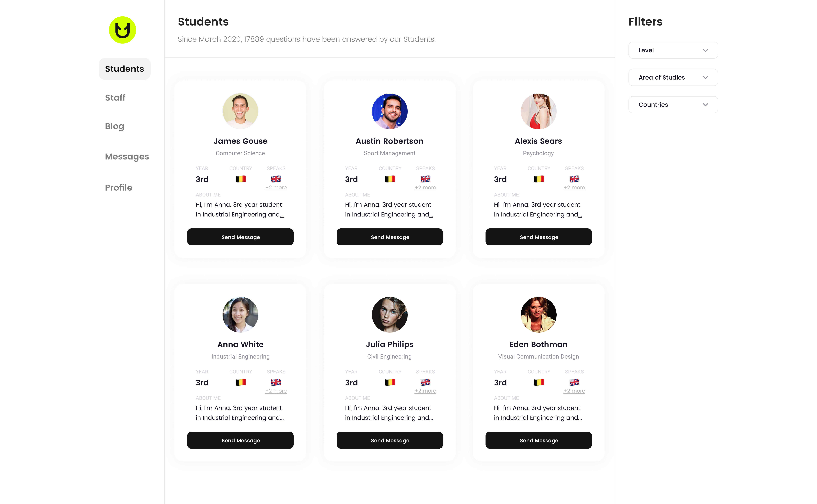Click the green logo icon in sidebar
This screenshot has height=504, width=817.
point(122,30)
